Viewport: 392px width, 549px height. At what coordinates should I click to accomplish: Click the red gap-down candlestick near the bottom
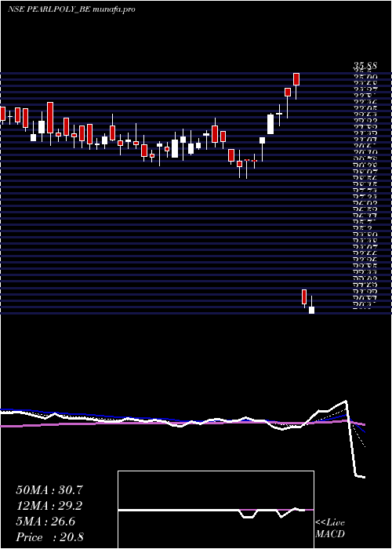(x=304, y=297)
